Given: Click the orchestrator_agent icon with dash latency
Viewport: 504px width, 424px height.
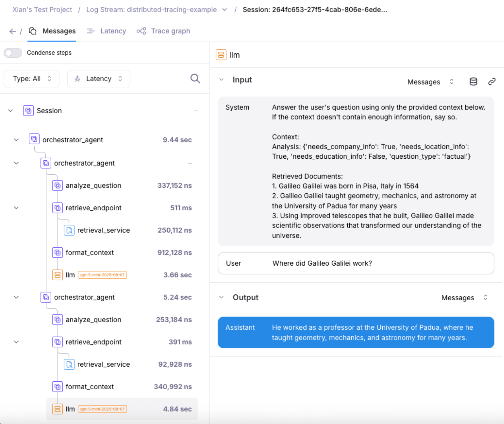Looking at the screenshot, I should pyautogui.click(x=46, y=163).
